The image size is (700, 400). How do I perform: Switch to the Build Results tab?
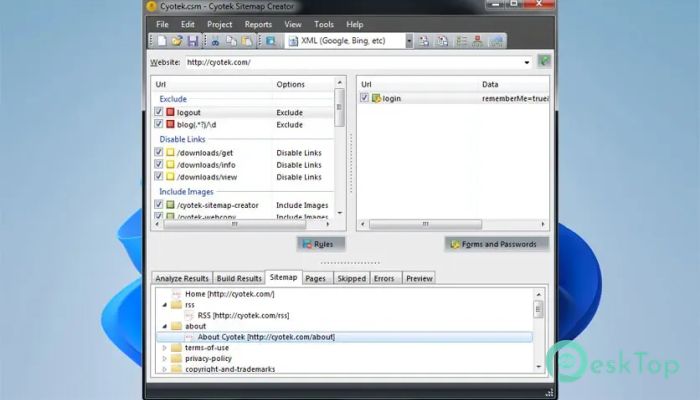coord(239,278)
